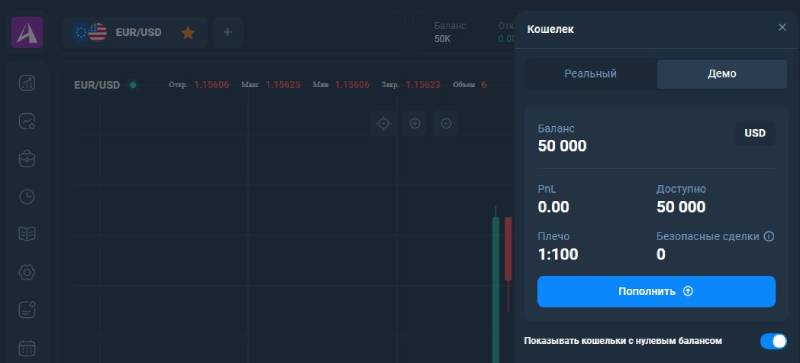Close the Кошелек wallet panel

[x=782, y=28]
